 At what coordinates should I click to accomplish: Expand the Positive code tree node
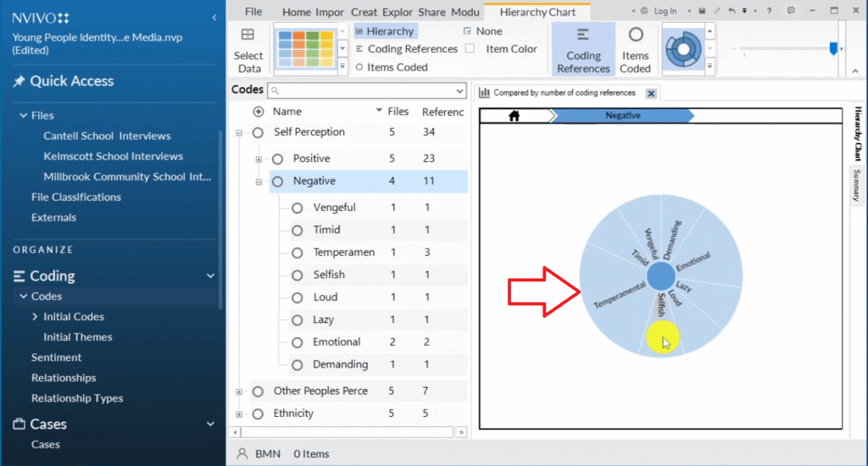coord(259,159)
